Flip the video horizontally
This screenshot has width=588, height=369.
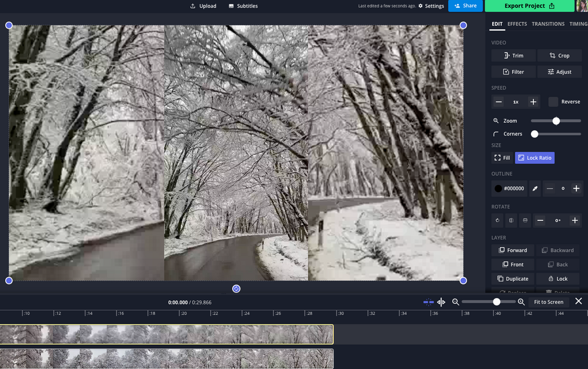[512, 220]
